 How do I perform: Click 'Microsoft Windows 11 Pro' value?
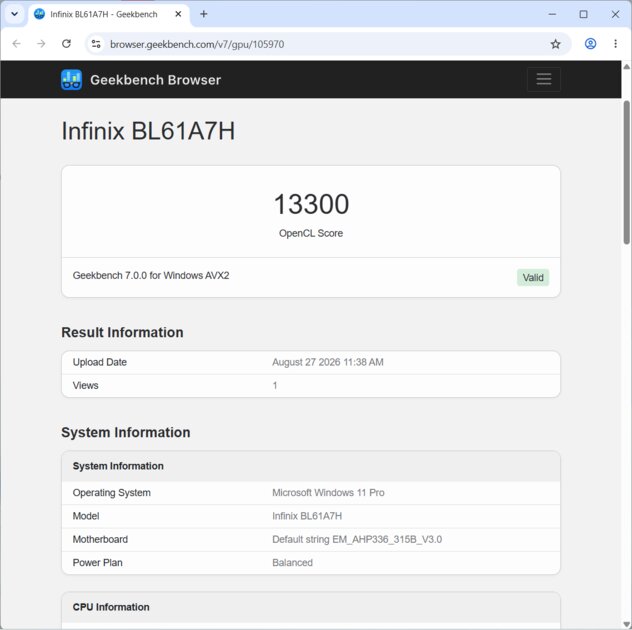point(328,493)
